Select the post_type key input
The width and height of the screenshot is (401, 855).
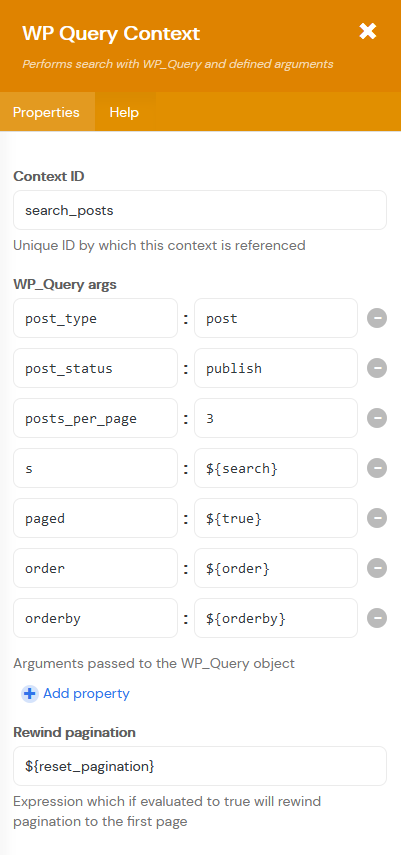[95, 318]
